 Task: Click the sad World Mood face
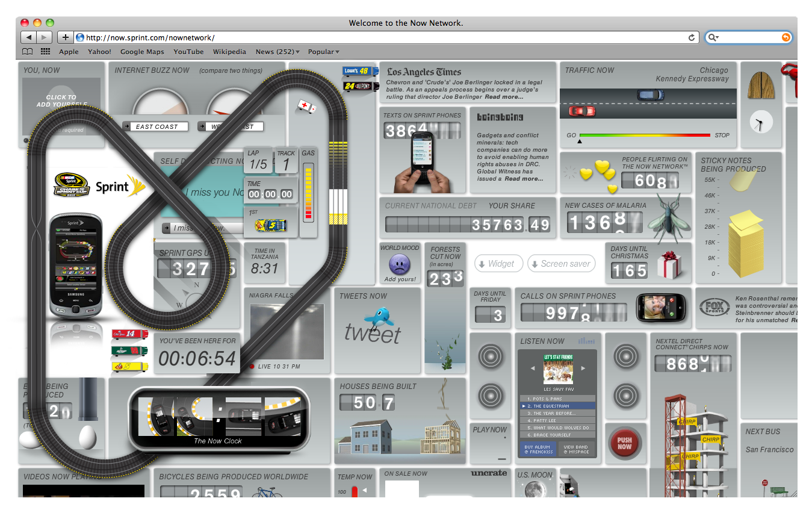[x=400, y=264]
